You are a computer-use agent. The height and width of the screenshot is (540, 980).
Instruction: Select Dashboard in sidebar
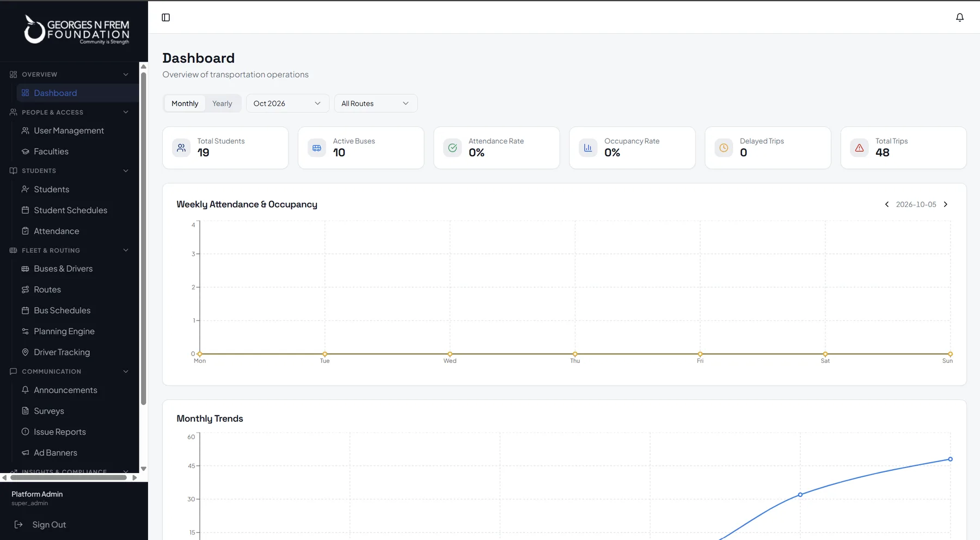click(x=77, y=93)
